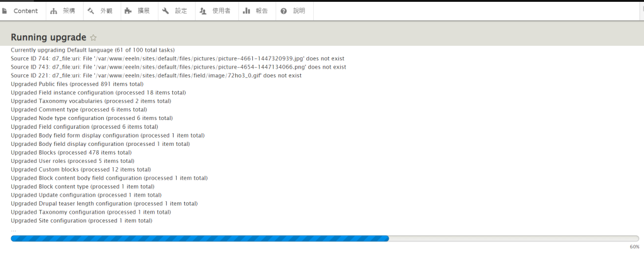Select the Source ID 221 error message
The height and width of the screenshot is (259, 644).
tap(156, 75)
